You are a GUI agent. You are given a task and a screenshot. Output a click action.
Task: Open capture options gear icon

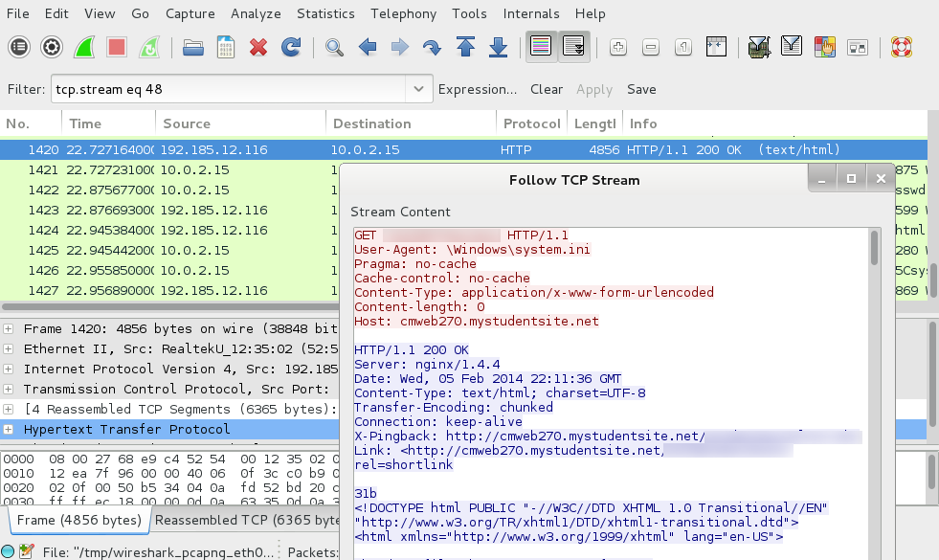pos(52,47)
